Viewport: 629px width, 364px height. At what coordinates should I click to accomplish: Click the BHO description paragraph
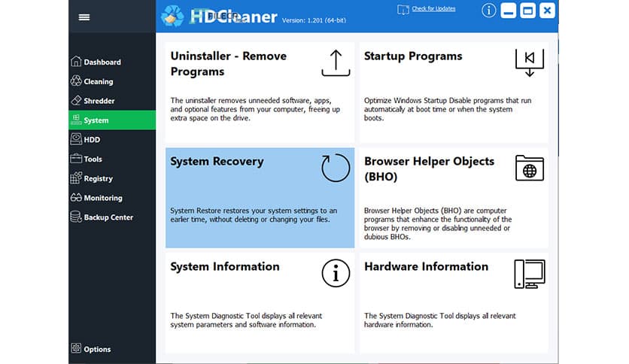pyautogui.click(x=438, y=223)
